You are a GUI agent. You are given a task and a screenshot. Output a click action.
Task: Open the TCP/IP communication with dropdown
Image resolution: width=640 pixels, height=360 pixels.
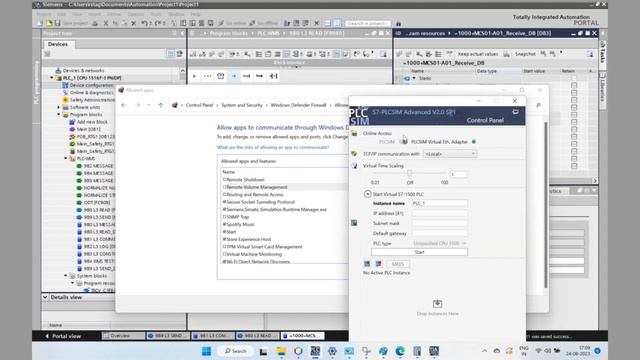tap(450, 154)
